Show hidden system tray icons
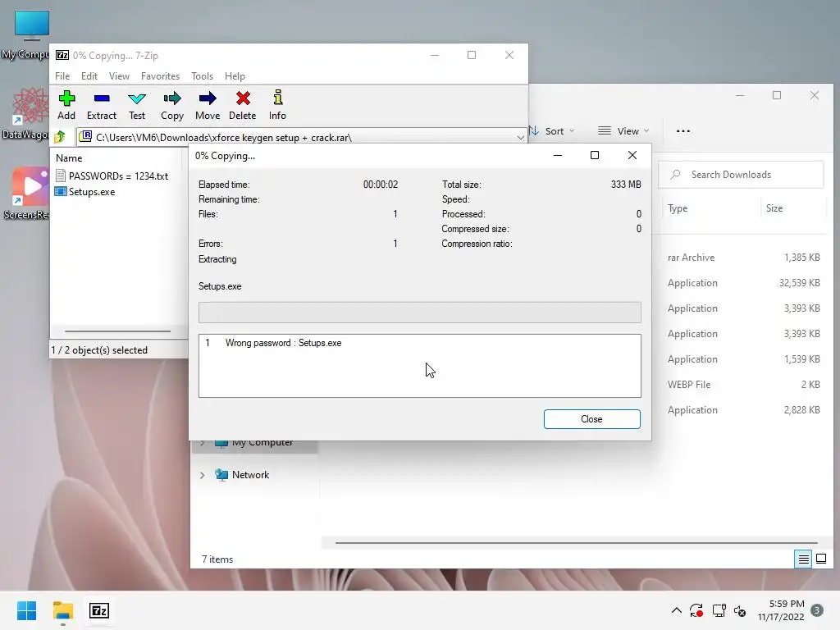The height and width of the screenshot is (630, 840). point(677,610)
